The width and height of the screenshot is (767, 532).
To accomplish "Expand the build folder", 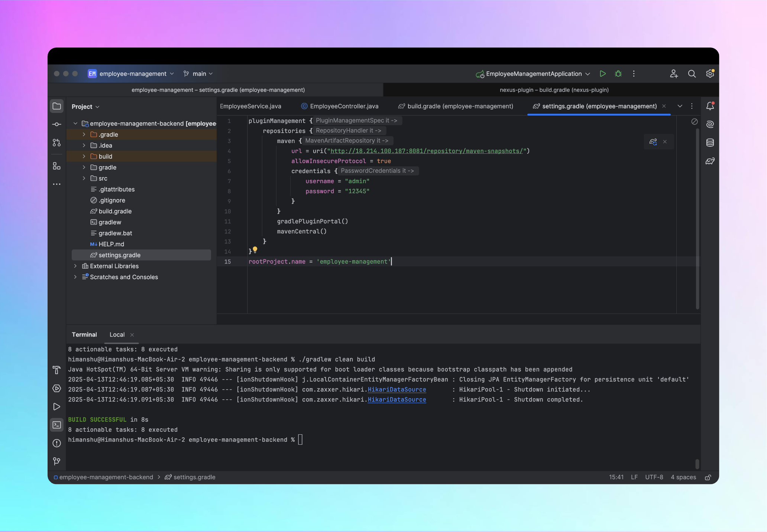I will [84, 156].
